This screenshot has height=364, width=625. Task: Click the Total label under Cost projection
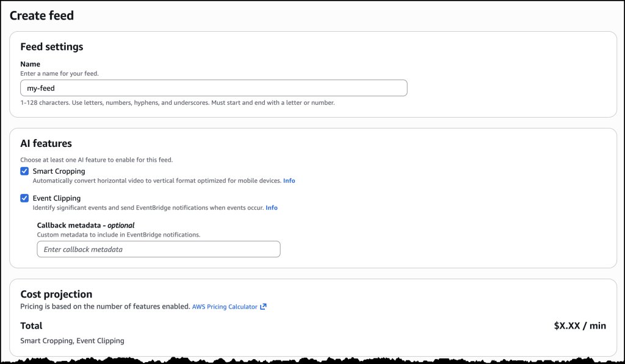31,326
